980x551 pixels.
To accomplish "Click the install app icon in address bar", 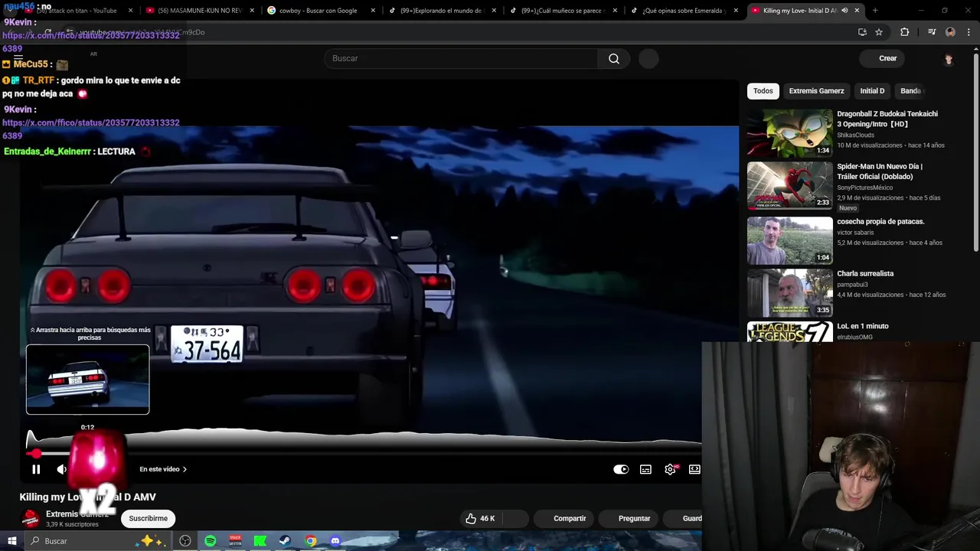I will 862,32.
